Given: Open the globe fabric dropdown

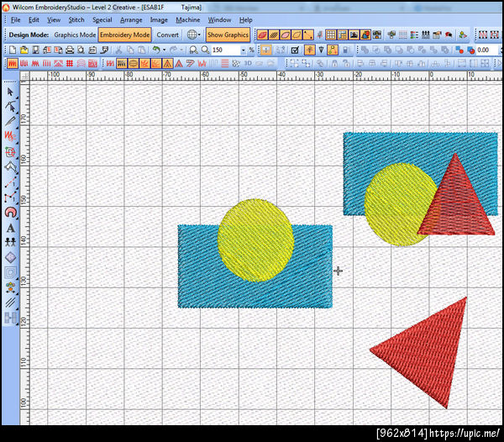Looking at the screenshot, I should (x=194, y=34).
